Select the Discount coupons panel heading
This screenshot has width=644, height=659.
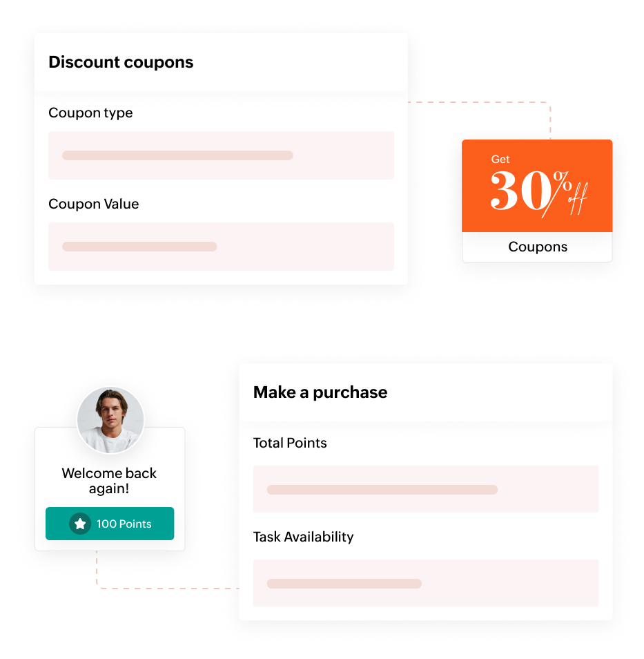click(121, 62)
